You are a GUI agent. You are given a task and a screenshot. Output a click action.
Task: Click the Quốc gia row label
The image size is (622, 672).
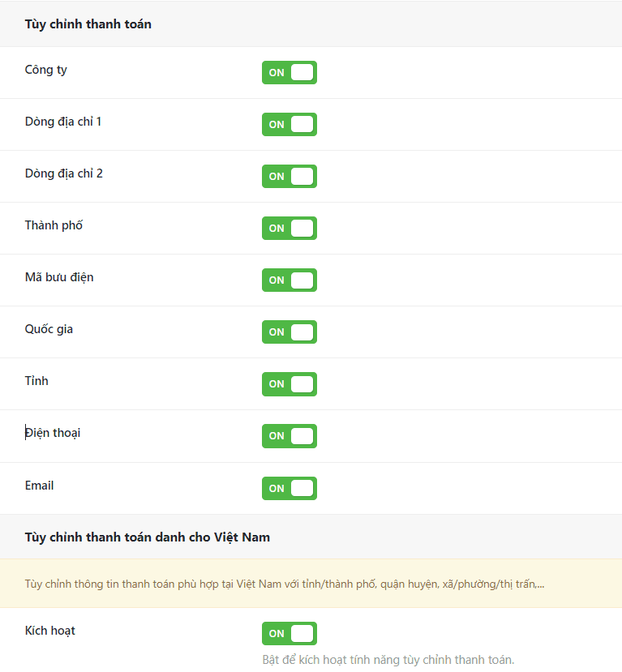coord(49,328)
